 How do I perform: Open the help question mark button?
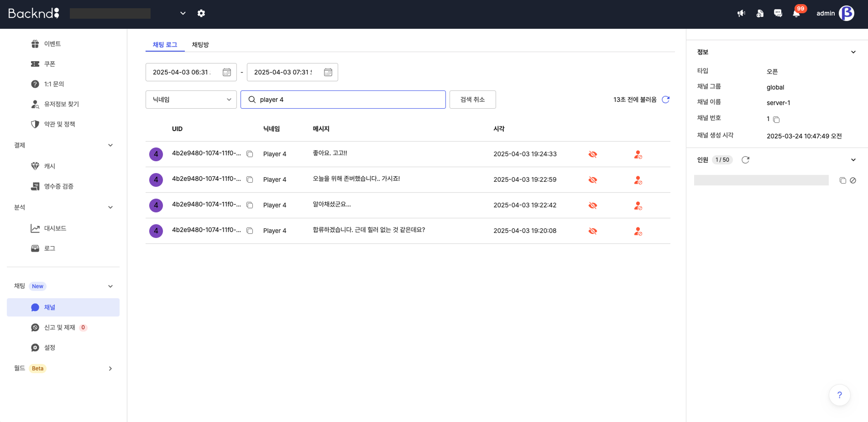[x=840, y=395]
